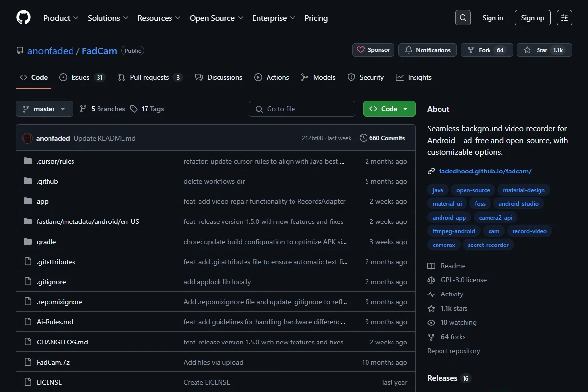Click the Go to file field

pyautogui.click(x=302, y=109)
